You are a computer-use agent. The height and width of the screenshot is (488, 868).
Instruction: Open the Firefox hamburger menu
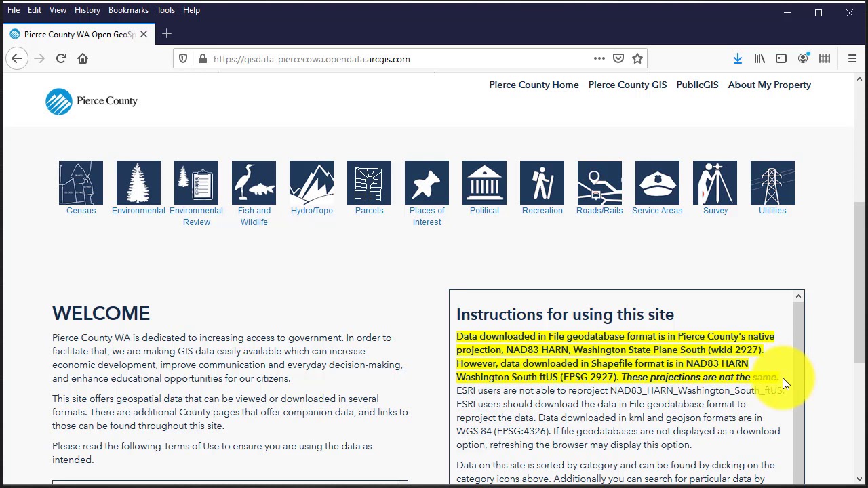[852, 59]
